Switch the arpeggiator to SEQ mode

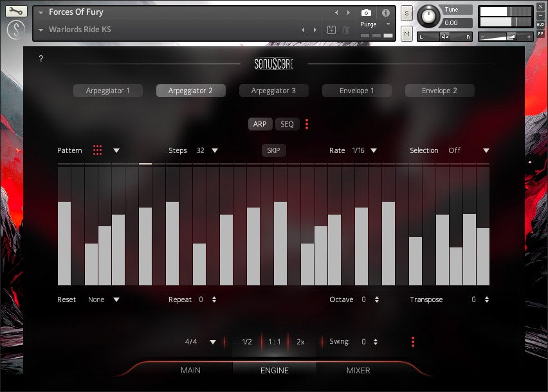pyautogui.click(x=287, y=124)
